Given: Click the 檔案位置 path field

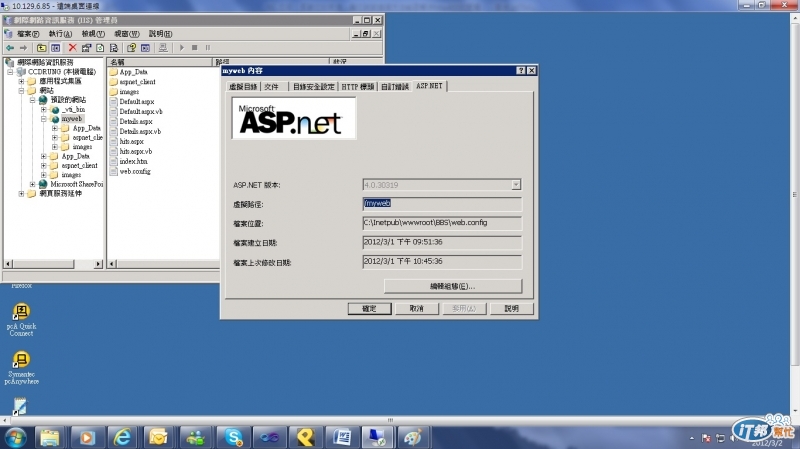Looking at the screenshot, I should 442,223.
